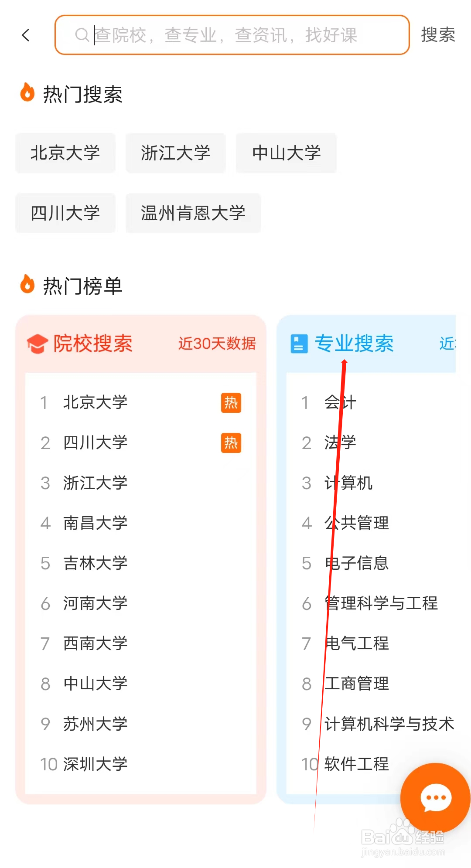Switch to the 专业搜索 ranking card
Viewport: 471px width, 868px height.
coord(355,344)
